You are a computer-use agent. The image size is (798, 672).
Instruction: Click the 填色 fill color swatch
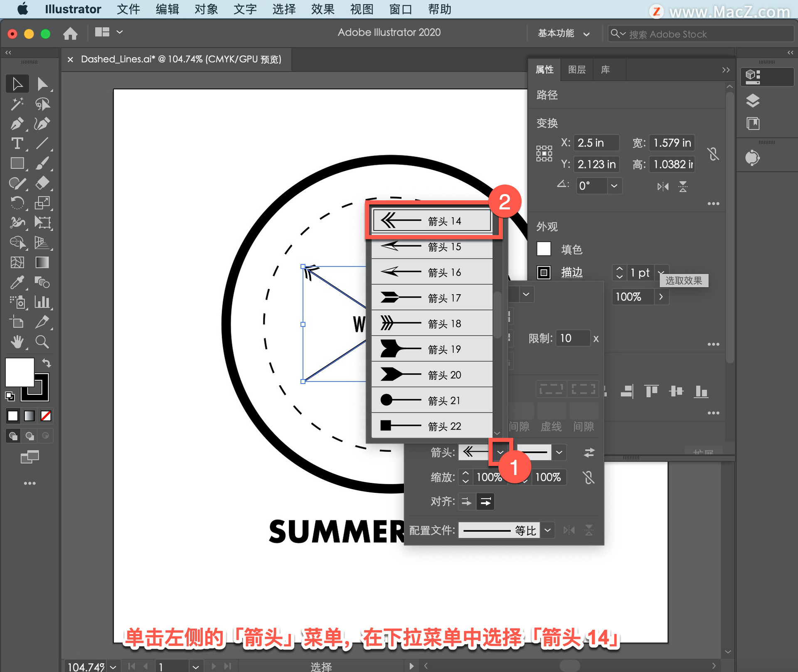[x=544, y=249]
